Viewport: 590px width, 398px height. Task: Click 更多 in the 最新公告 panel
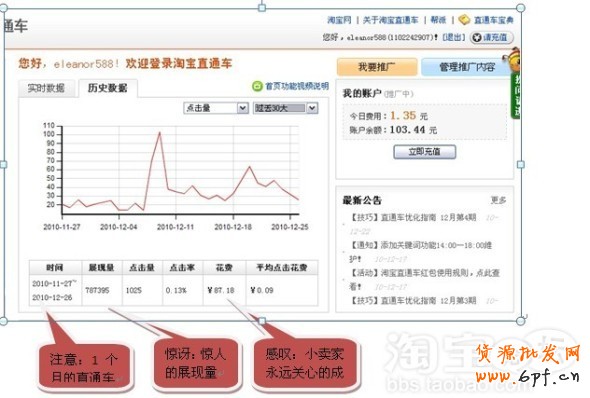[498, 200]
